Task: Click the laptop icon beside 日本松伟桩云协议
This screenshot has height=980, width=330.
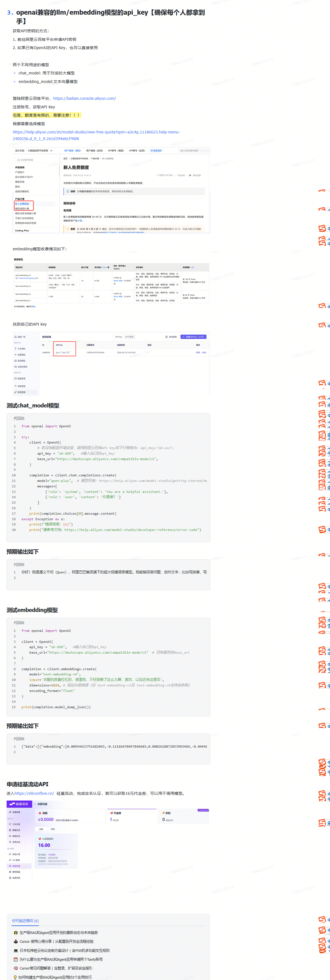Action: (x=16, y=950)
